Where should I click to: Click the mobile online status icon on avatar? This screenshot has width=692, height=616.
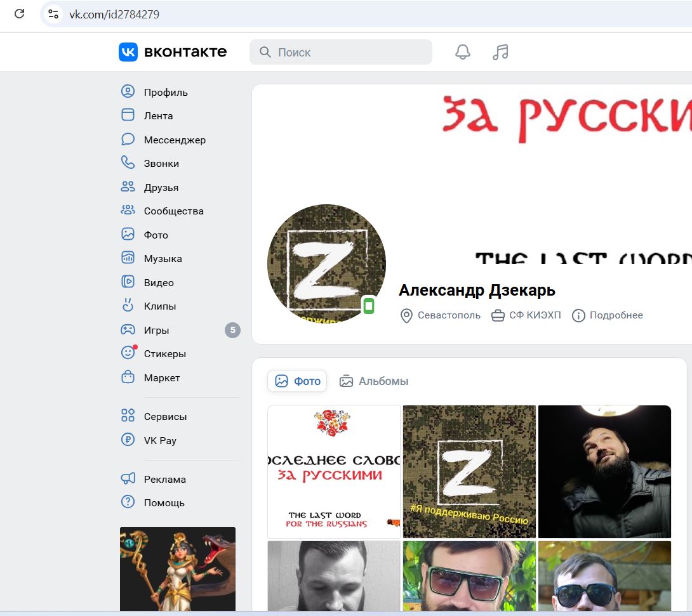(x=369, y=306)
